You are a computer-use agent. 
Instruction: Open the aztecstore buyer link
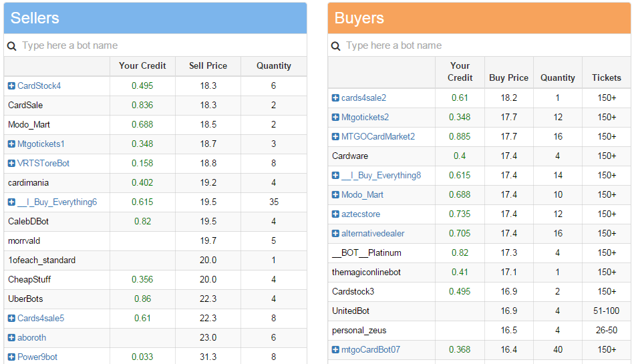click(361, 214)
